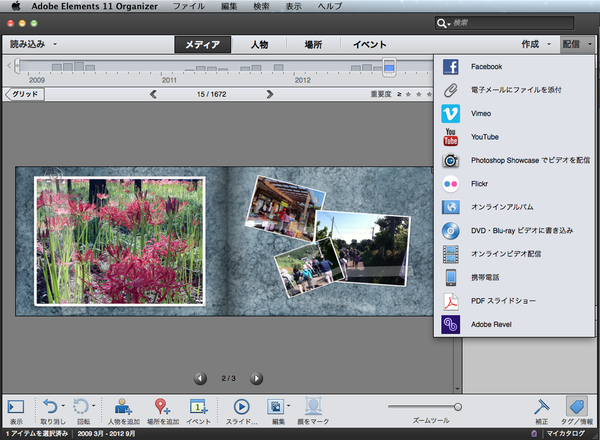Click the zoom tool slider handle

coord(458,407)
